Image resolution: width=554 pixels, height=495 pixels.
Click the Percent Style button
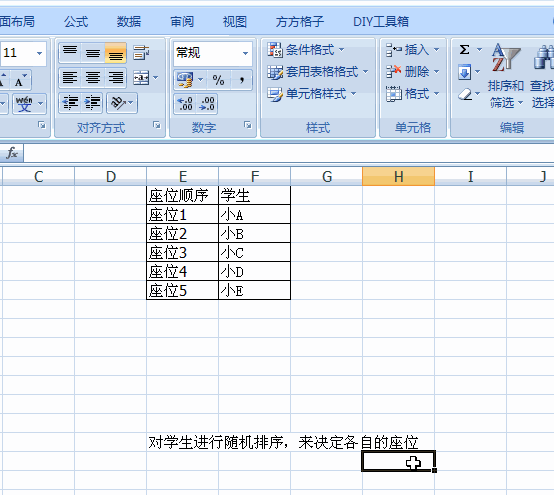click(x=218, y=80)
